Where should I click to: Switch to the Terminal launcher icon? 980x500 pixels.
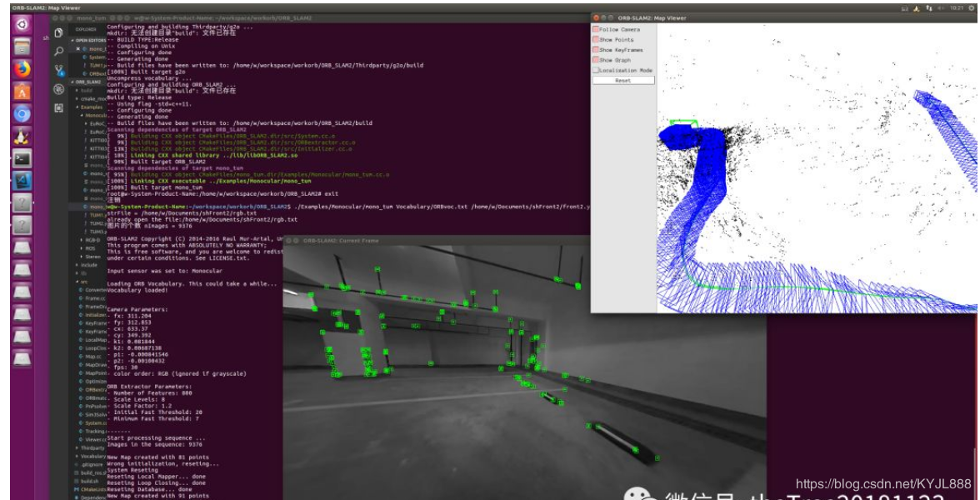pos(22,158)
